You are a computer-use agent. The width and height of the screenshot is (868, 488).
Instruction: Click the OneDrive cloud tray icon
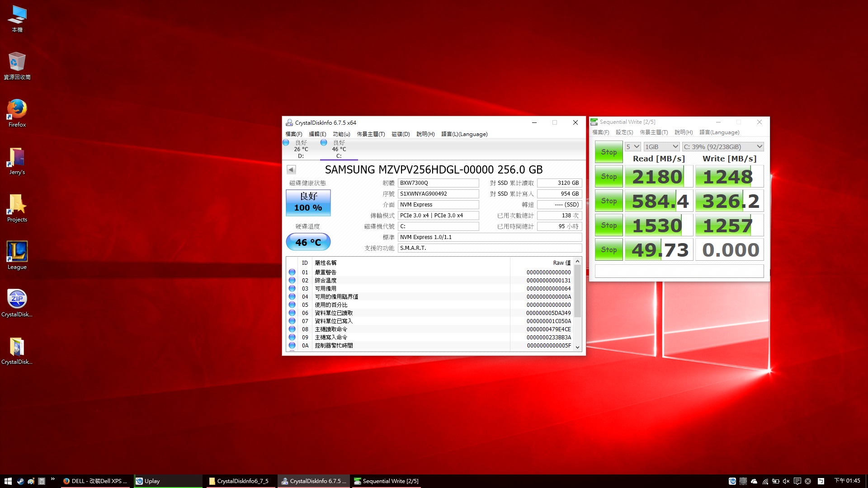754,481
